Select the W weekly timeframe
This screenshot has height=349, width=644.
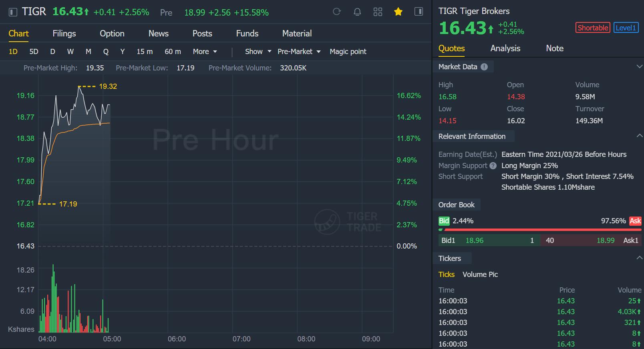pos(70,52)
